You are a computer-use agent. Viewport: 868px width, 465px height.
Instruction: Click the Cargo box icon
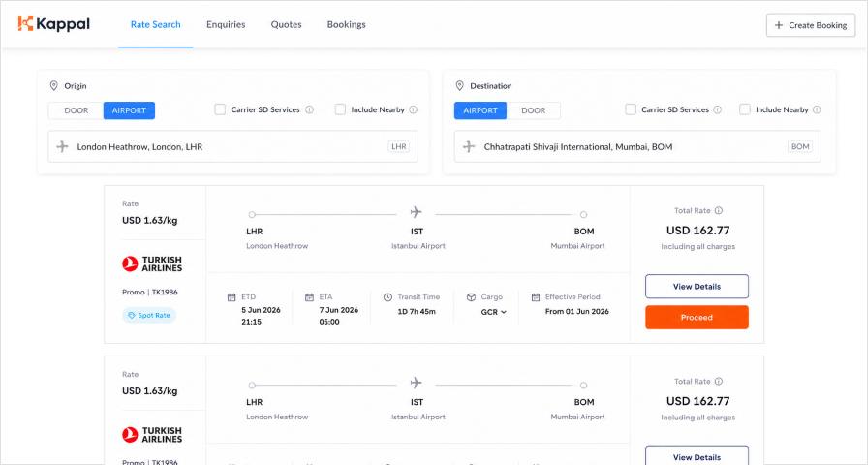(x=471, y=297)
